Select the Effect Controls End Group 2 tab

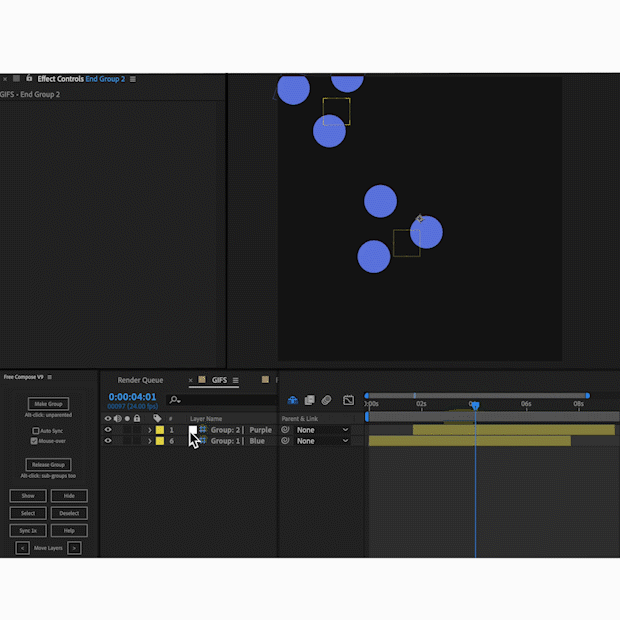tap(81, 79)
